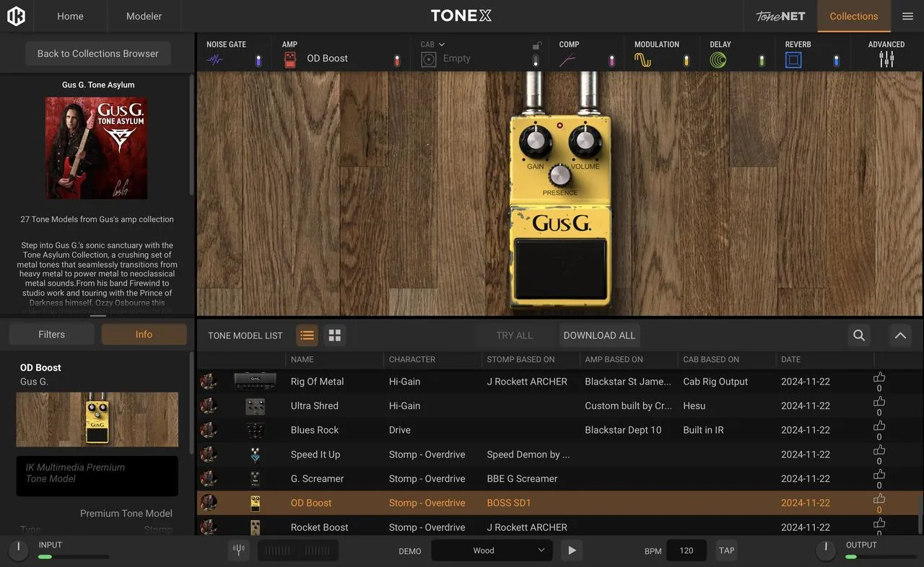Toggle the Reverb on/off switch
Viewport: 924px width, 567px height.
(x=837, y=61)
